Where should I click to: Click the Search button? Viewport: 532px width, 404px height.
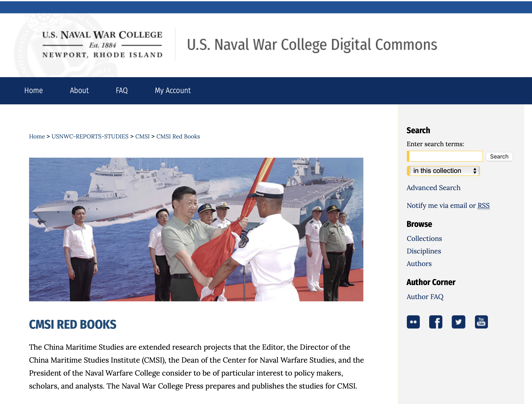pos(499,156)
